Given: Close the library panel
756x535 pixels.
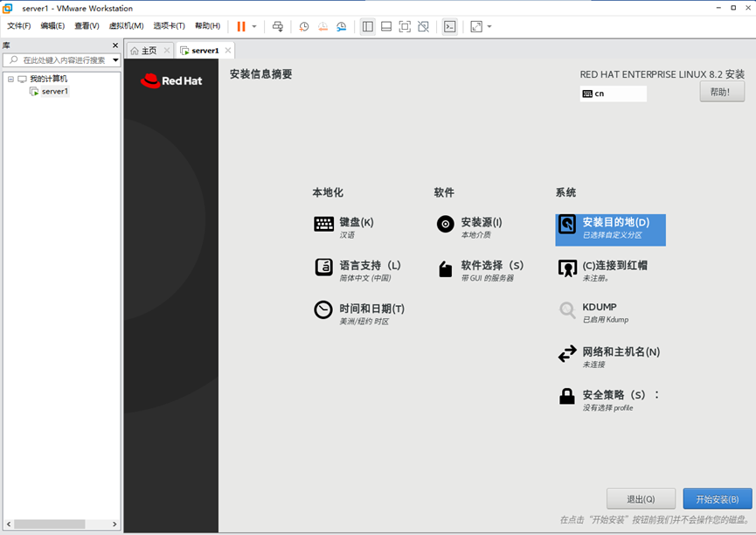Looking at the screenshot, I should [115, 45].
